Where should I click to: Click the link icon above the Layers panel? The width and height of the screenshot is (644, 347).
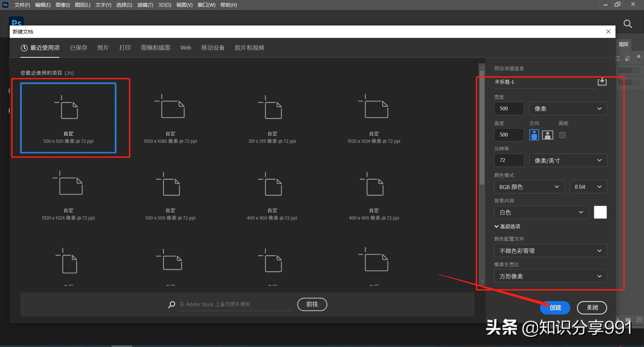coord(618,58)
